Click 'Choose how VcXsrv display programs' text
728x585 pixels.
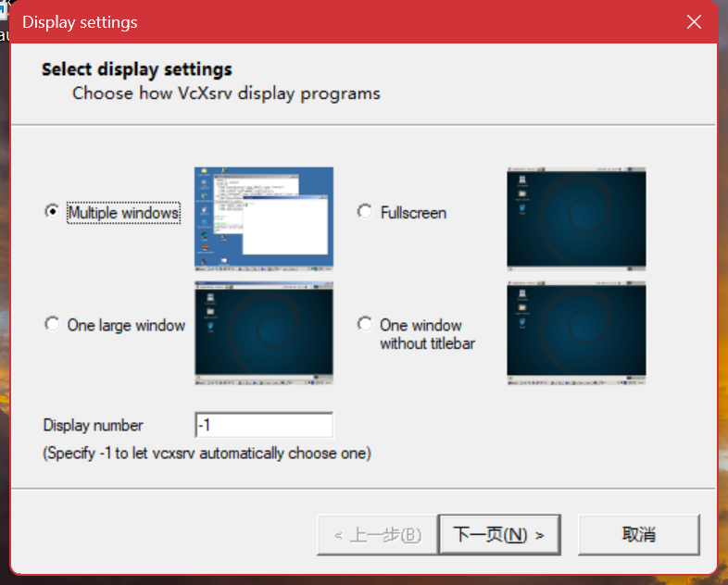[x=226, y=93]
